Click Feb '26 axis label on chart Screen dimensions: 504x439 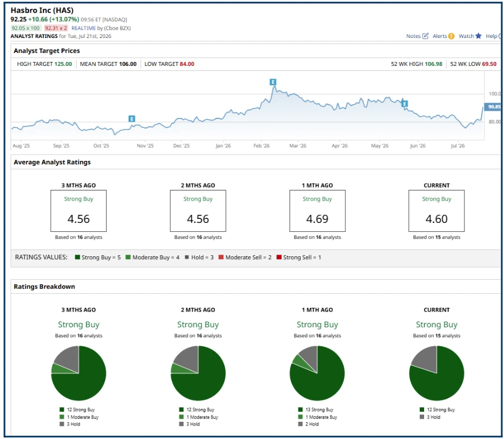click(261, 146)
